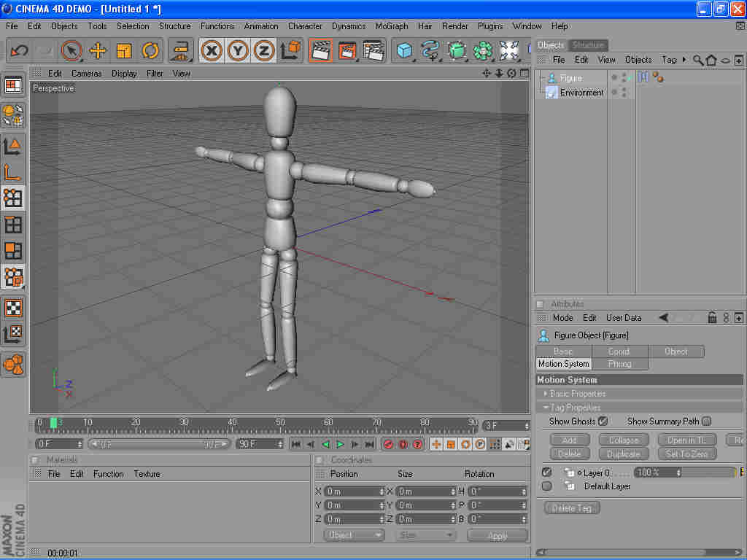Open the MoGraph menu
This screenshot has width=747, height=560.
(392, 26)
